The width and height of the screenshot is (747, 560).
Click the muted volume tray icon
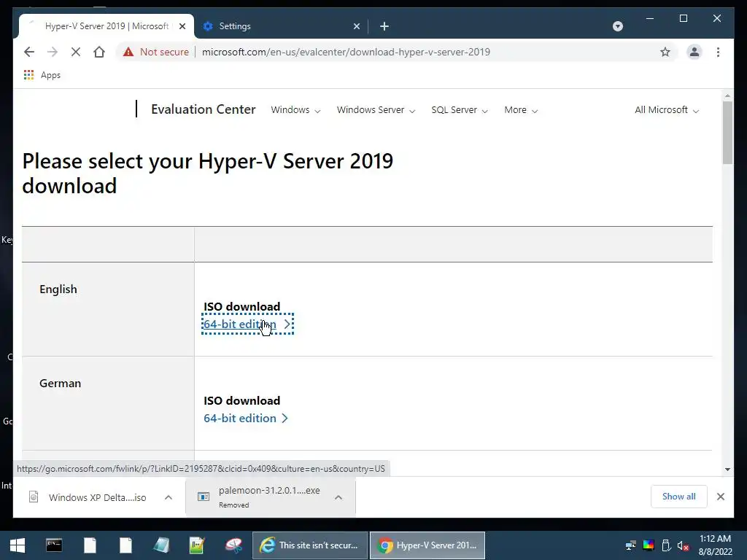click(x=683, y=545)
